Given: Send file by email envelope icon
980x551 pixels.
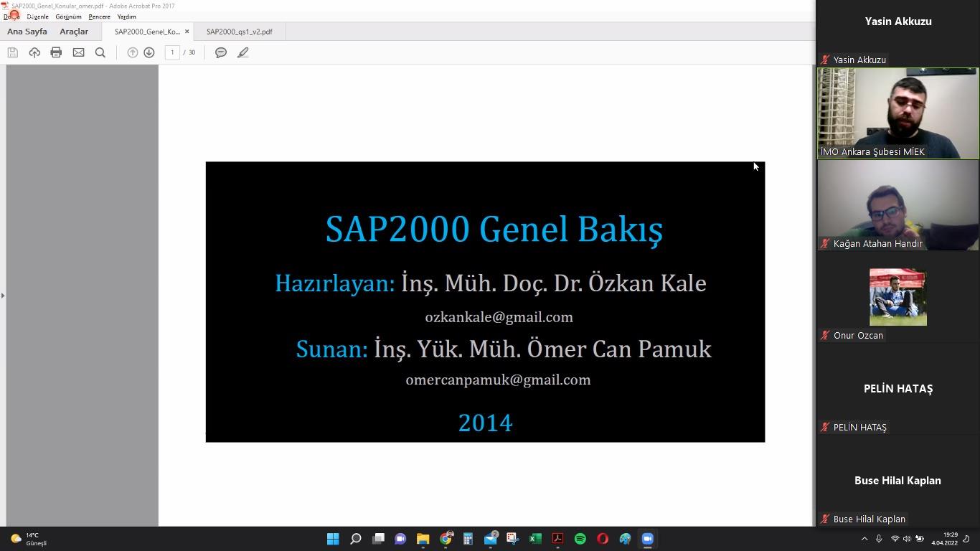Looking at the screenshot, I should (78, 52).
